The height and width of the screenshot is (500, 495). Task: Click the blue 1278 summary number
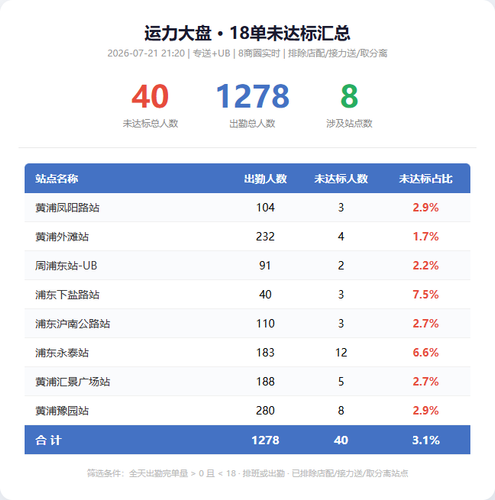tap(252, 96)
